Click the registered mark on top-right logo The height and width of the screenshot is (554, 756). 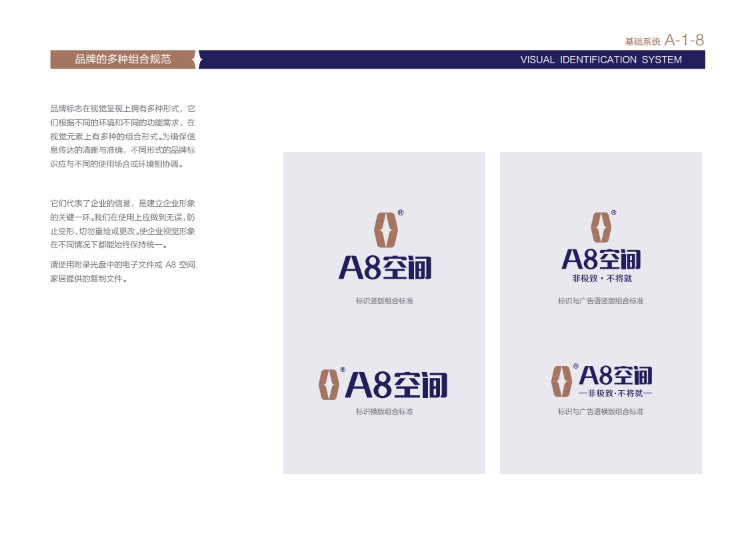coord(614,212)
